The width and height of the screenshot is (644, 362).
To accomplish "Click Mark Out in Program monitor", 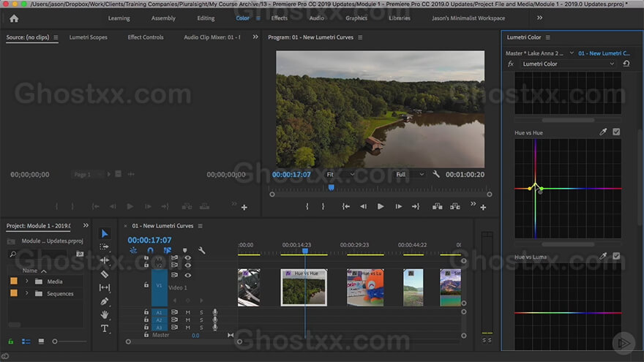I will (x=323, y=206).
